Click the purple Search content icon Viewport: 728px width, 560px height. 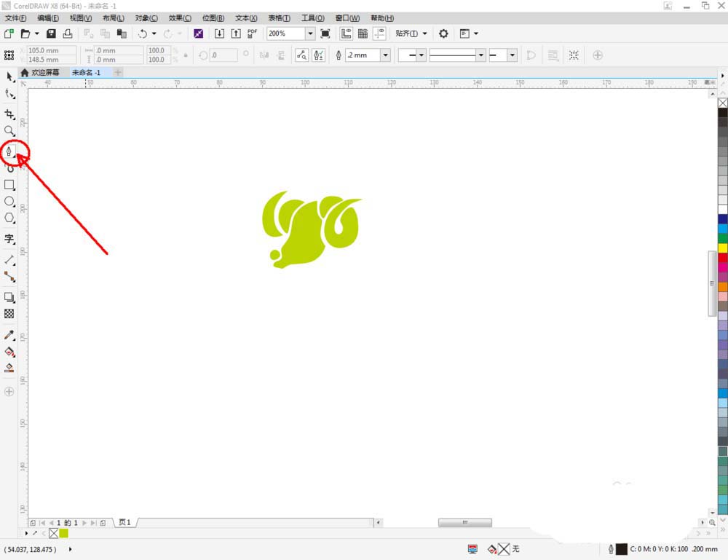tap(198, 33)
